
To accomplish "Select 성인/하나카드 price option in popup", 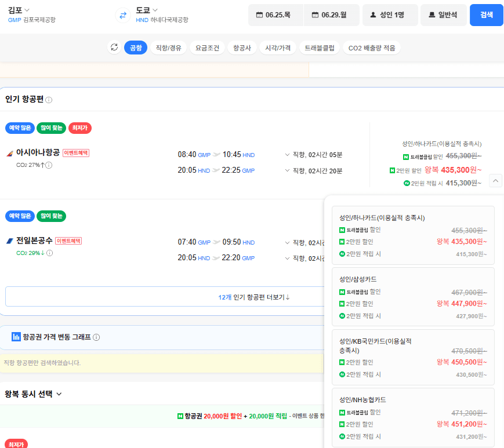I will (x=413, y=235).
